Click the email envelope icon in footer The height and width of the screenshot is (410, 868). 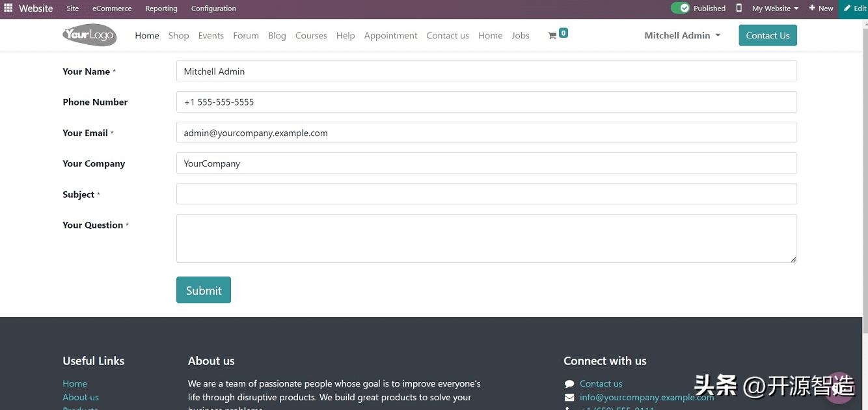569,397
